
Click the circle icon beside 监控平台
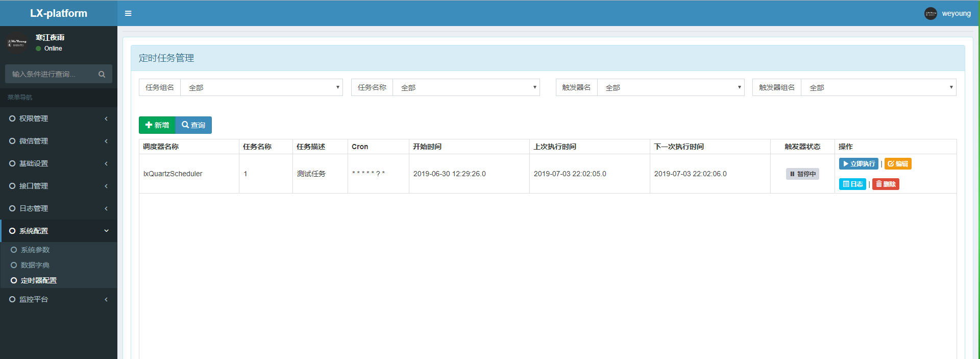click(x=12, y=299)
